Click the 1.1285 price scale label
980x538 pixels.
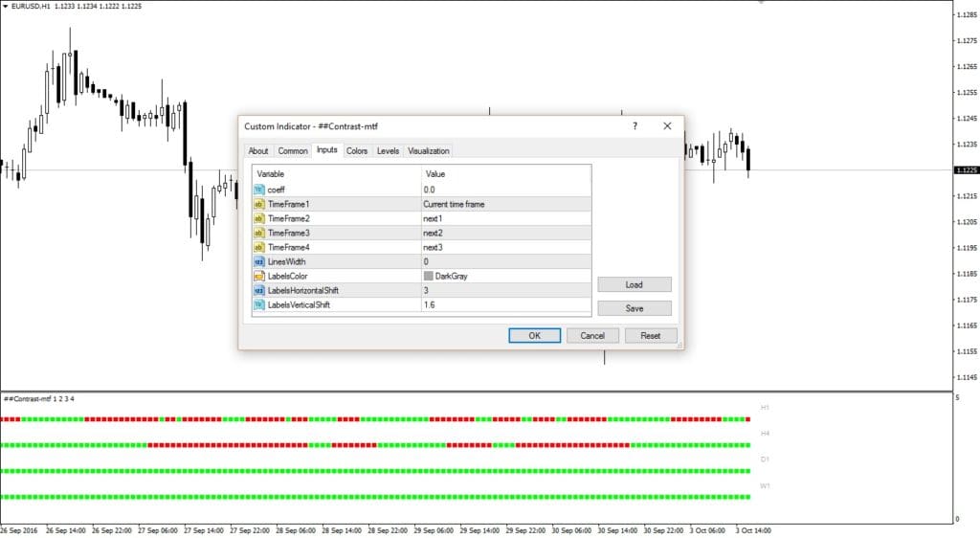pos(967,15)
